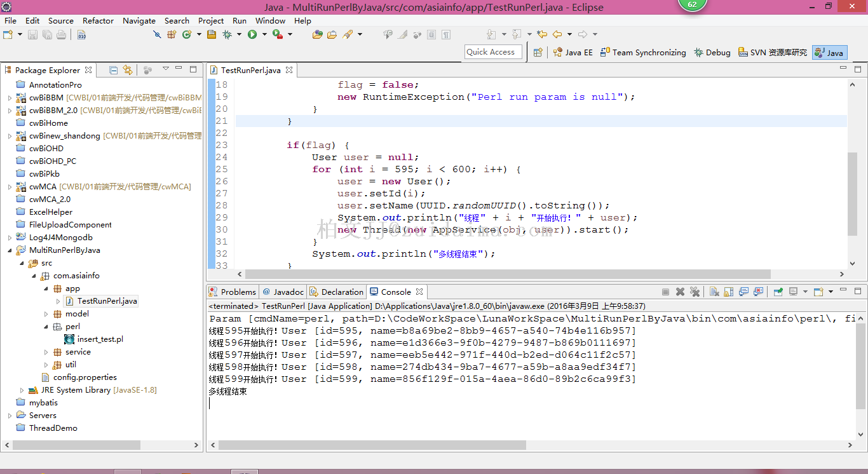Switch to SVN 资源库研究 perspective

[773, 52]
